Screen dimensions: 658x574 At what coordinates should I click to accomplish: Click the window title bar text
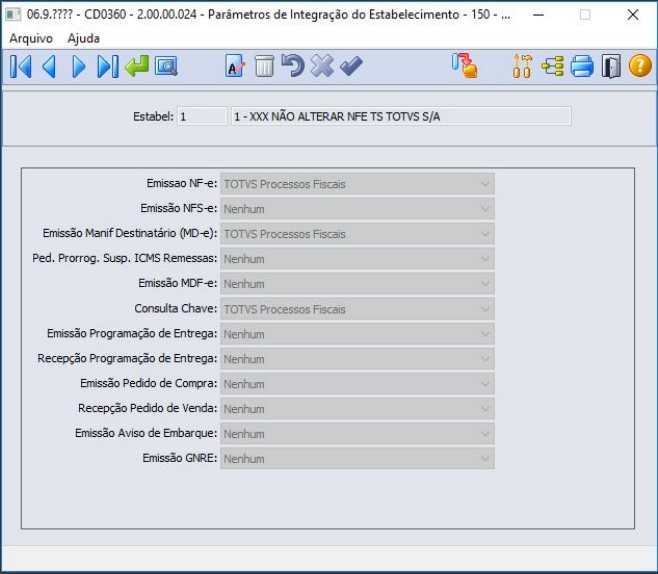(x=269, y=15)
